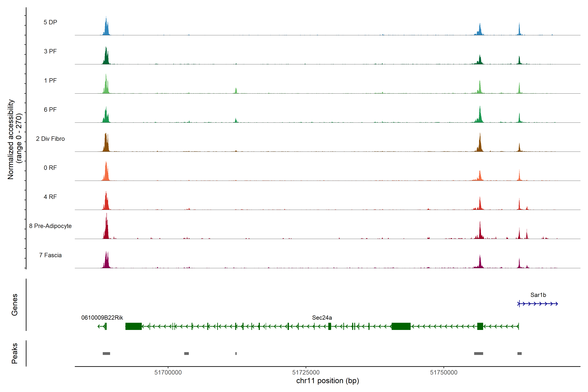Viewport: 588px width, 392px height.
Task: Click the 3 PF track label
Action: pos(50,51)
